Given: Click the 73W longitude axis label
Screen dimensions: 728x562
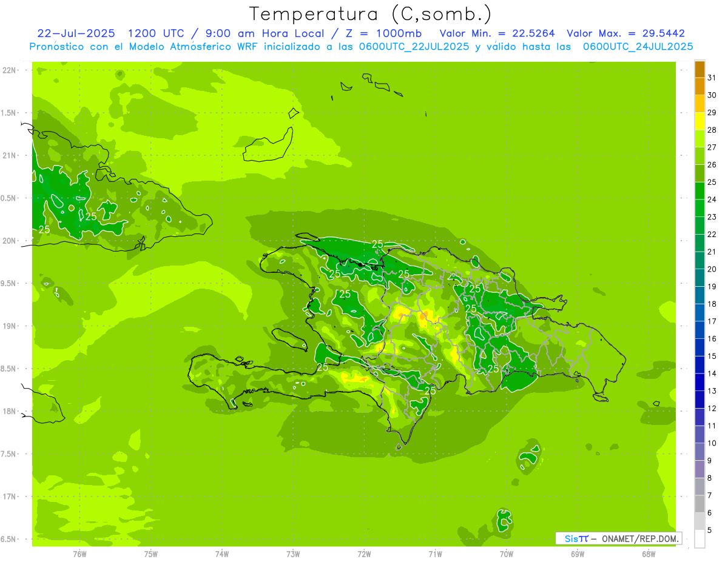Looking at the screenshot, I should pos(293,554).
